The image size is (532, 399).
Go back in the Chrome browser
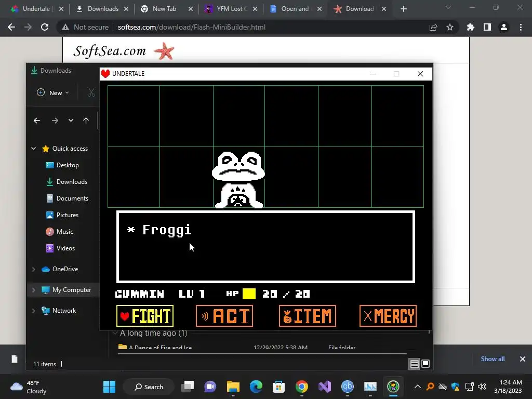(11, 27)
